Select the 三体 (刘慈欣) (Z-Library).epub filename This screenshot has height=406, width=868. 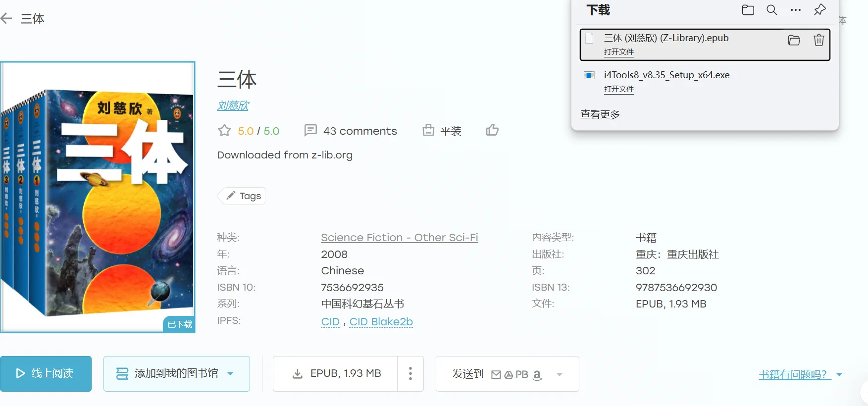[x=666, y=38]
